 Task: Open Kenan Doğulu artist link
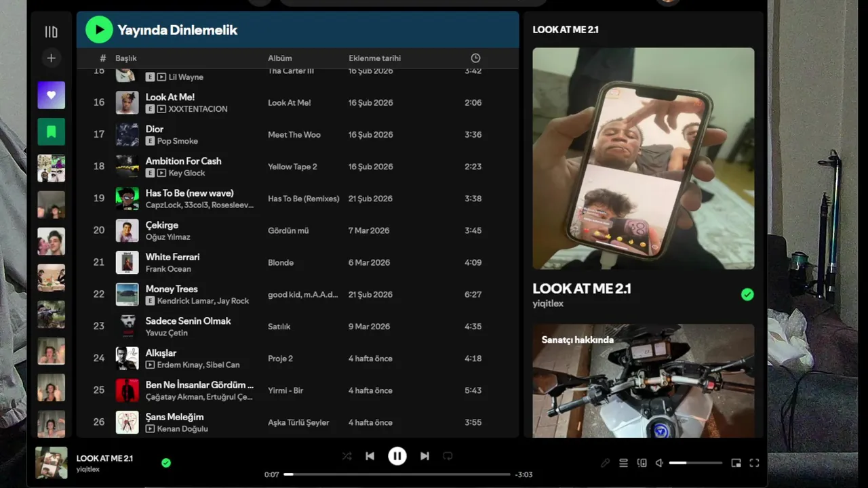point(182,429)
